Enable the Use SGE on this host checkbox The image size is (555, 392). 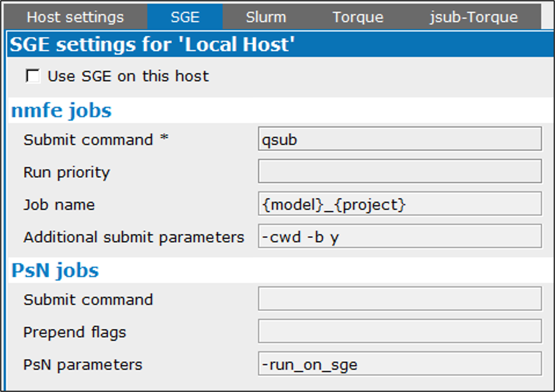[x=33, y=76]
